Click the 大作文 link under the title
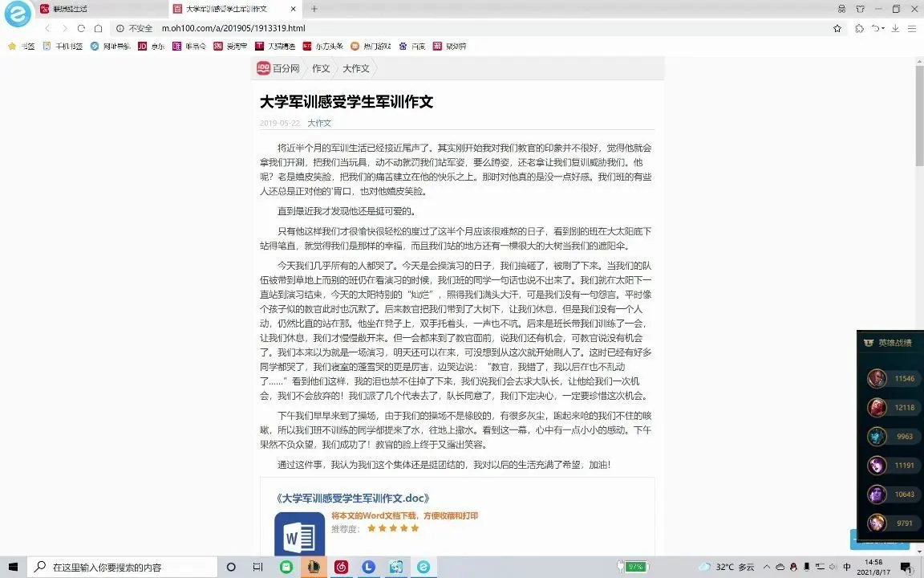Image resolution: width=924 pixels, height=578 pixels. click(x=319, y=123)
